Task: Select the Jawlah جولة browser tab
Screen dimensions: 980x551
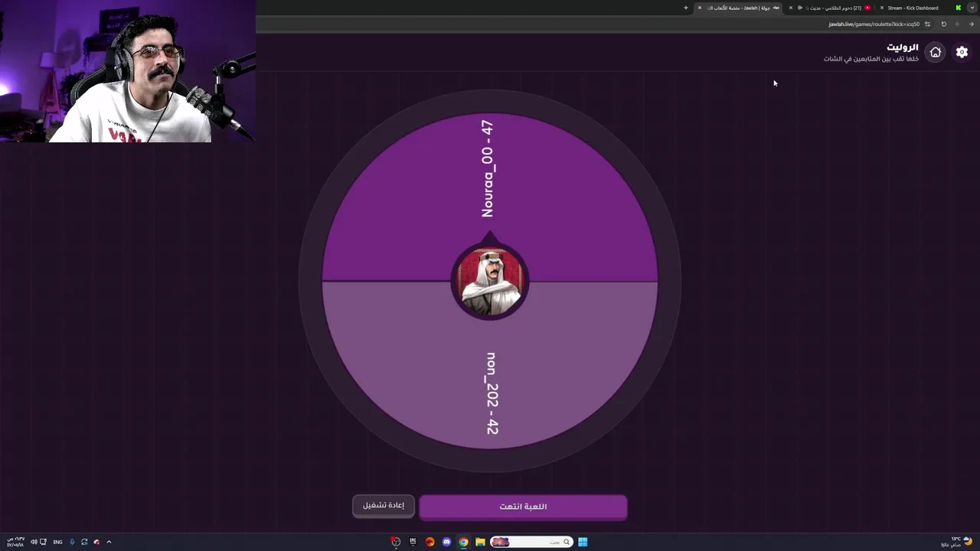Action: (x=739, y=8)
